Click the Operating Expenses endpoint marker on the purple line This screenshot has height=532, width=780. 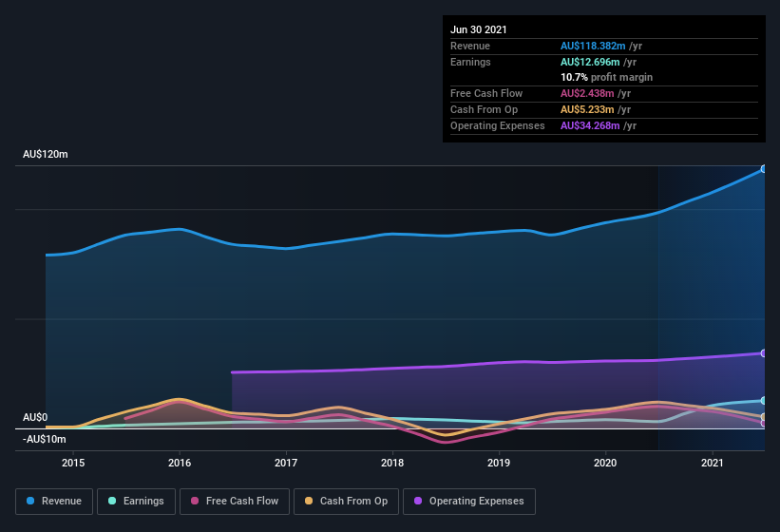point(764,353)
